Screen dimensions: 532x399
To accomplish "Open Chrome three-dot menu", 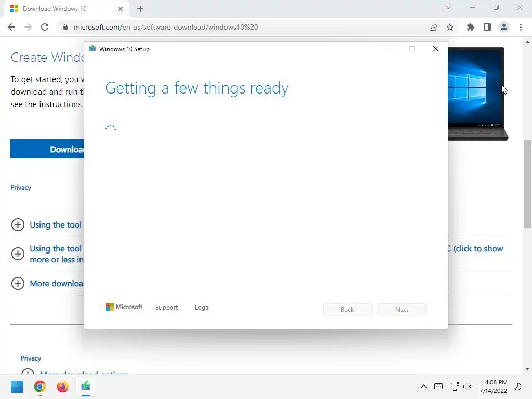I will (521, 27).
